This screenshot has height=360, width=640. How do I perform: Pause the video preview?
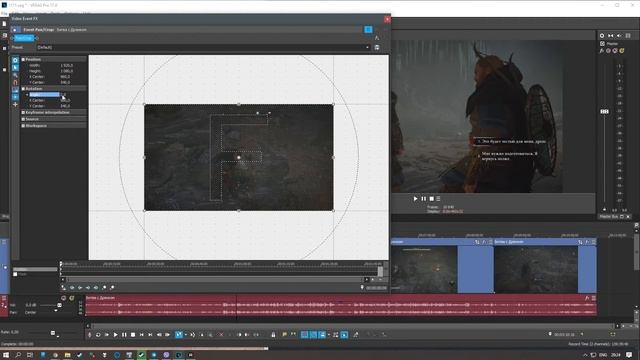(x=423, y=199)
